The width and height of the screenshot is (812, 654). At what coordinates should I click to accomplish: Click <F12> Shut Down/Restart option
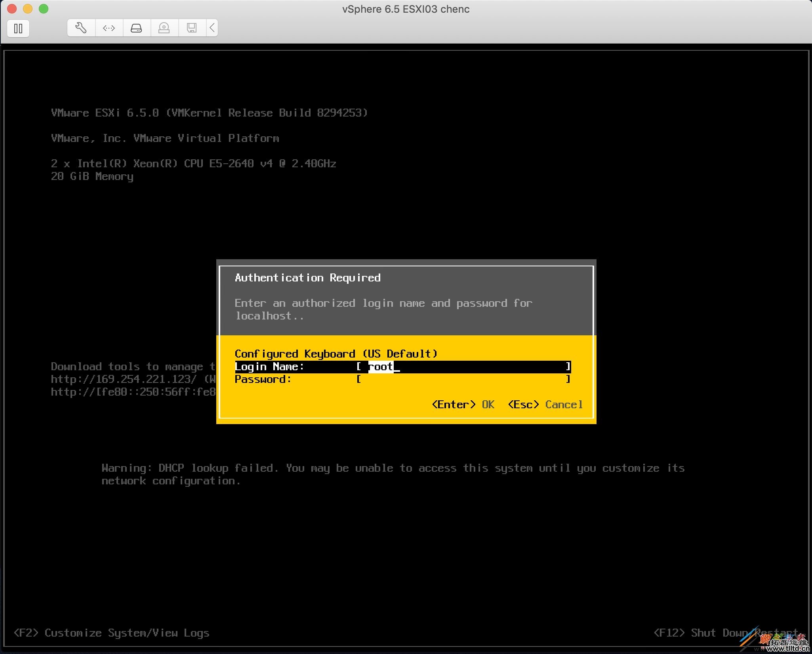pos(726,633)
